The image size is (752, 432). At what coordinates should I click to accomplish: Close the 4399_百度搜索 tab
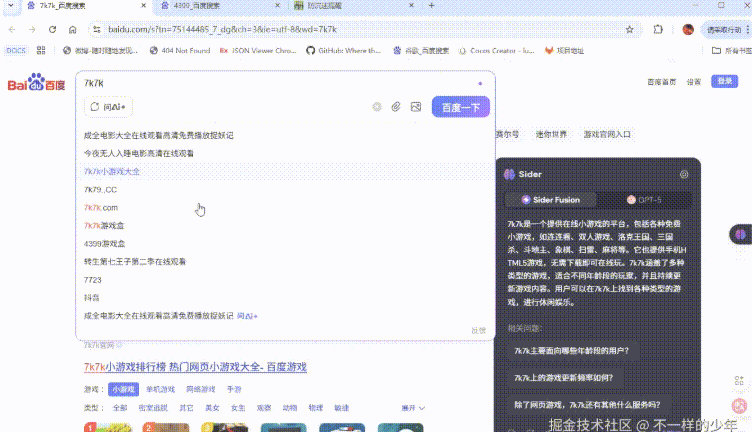tap(277, 6)
